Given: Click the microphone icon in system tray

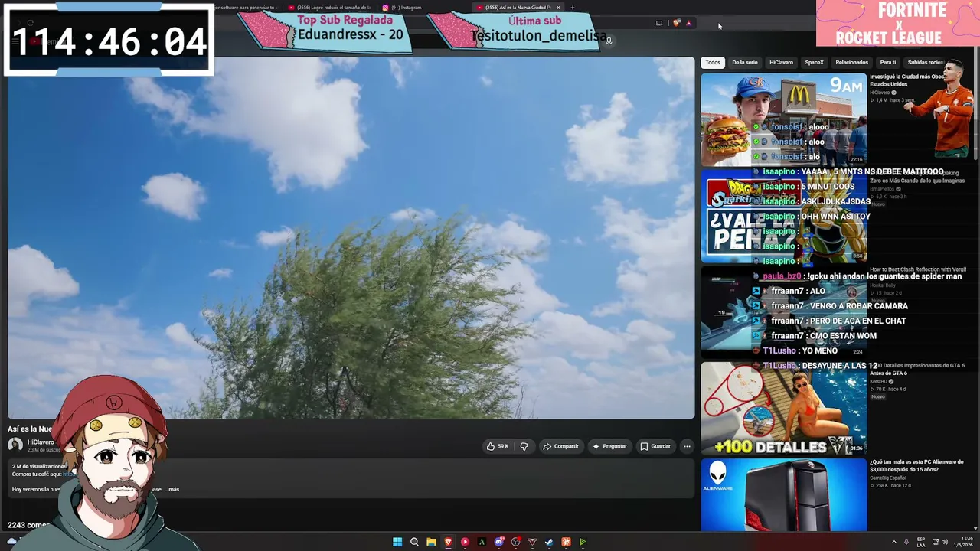Looking at the screenshot, I should (906, 542).
